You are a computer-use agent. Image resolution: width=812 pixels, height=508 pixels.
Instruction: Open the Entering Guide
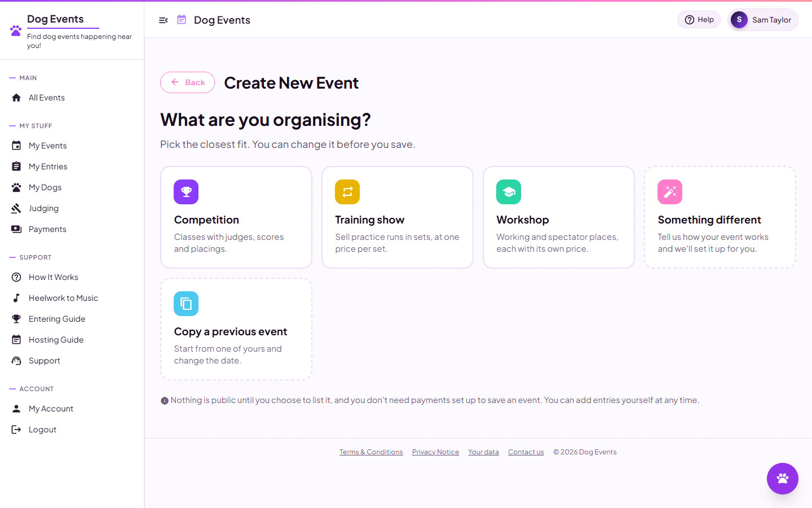point(57,319)
